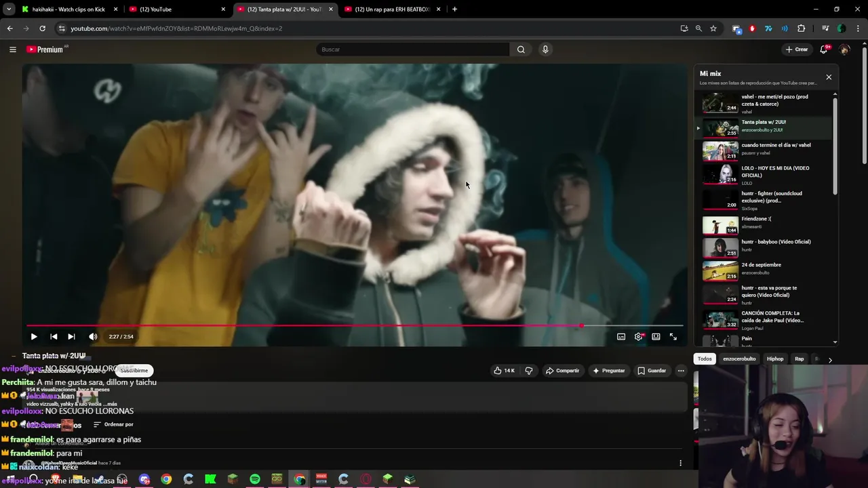This screenshot has width=868, height=488.
Task: Install the app via the address bar icon
Action: (684, 28)
